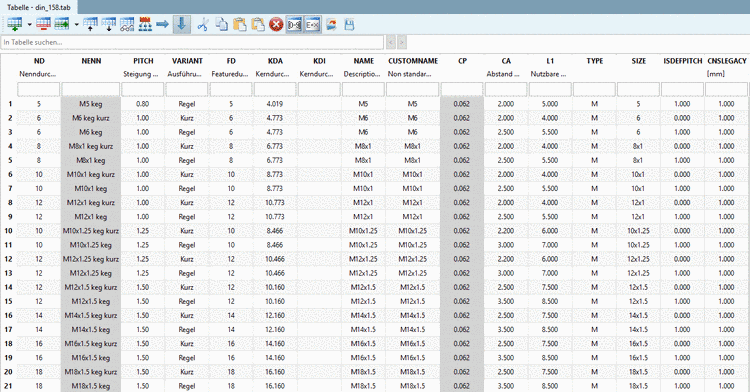This screenshot has height=392, width=750.
Task: Toggle the D-S view button
Action: (294, 24)
